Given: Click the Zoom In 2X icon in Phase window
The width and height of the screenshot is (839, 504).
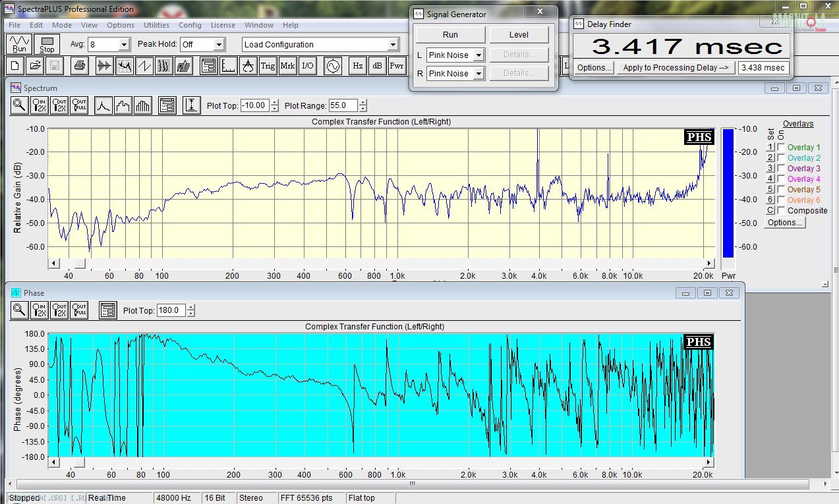Looking at the screenshot, I should 40,310.
